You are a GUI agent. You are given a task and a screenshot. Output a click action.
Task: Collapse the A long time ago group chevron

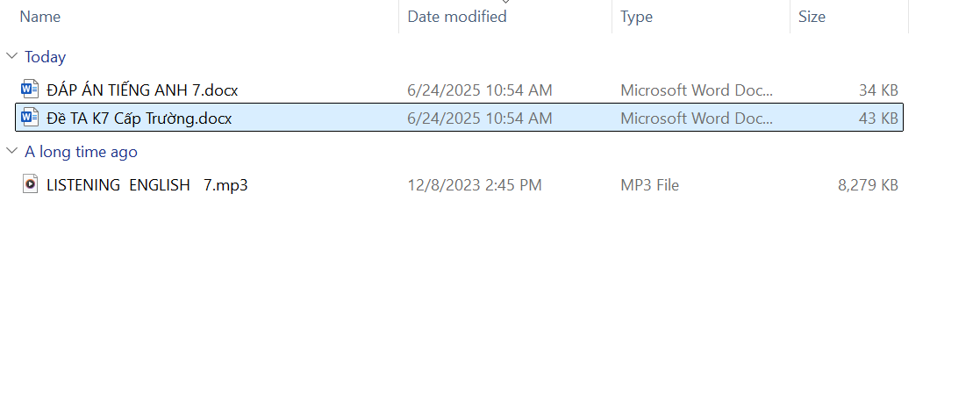(12, 152)
